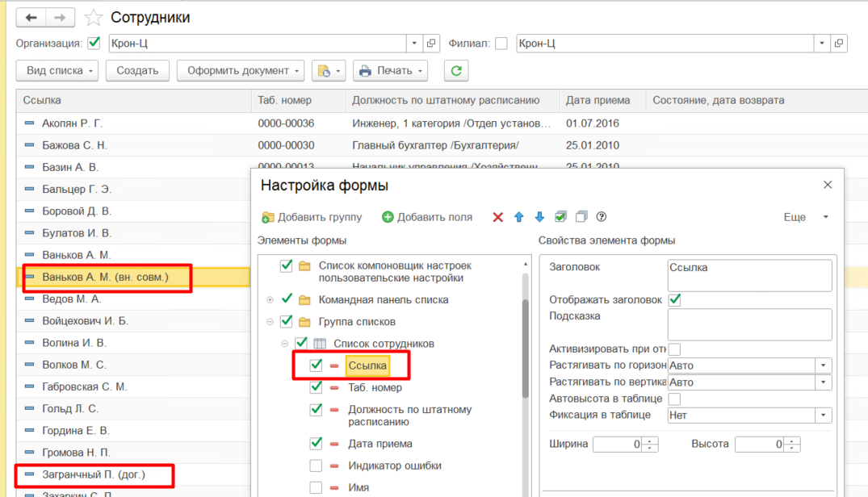868x497 pixels.
Task: Go back with the left arrow
Action: (x=31, y=18)
